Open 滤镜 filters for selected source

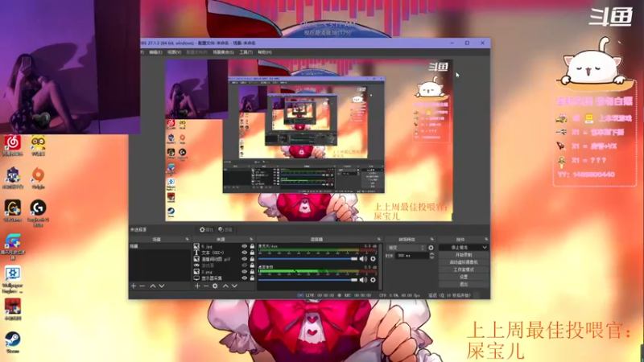[x=225, y=229]
